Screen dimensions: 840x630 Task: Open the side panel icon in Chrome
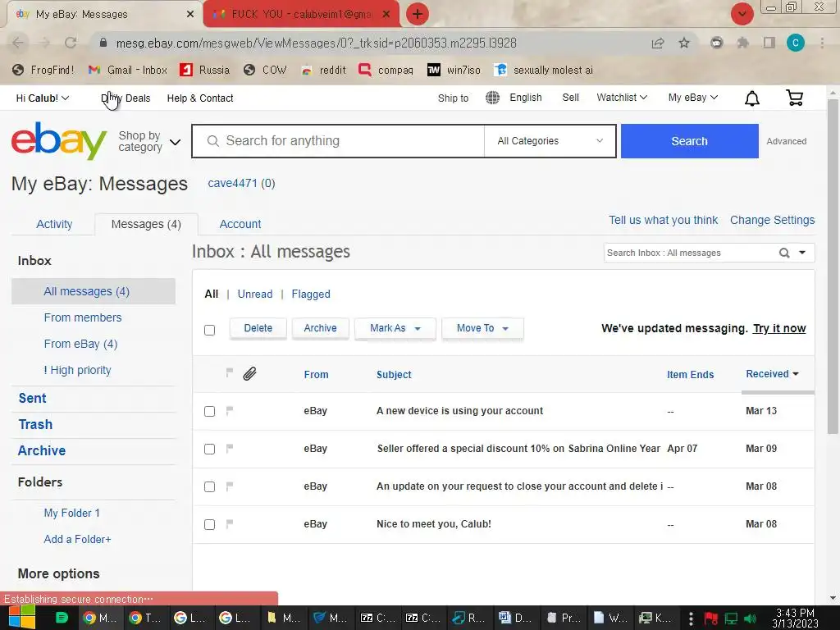(769, 43)
